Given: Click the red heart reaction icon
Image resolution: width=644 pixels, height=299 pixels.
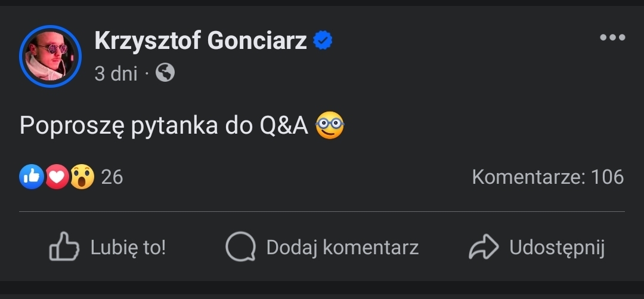Looking at the screenshot, I should click(57, 177).
